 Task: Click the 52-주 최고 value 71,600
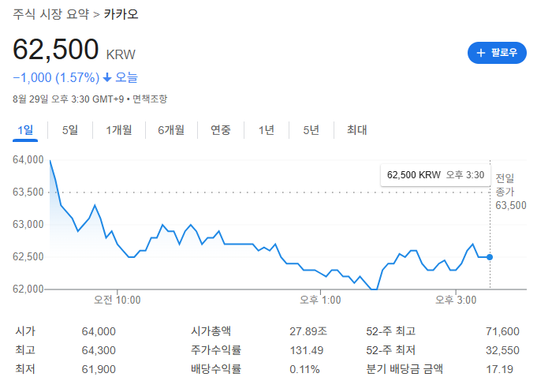click(502, 331)
